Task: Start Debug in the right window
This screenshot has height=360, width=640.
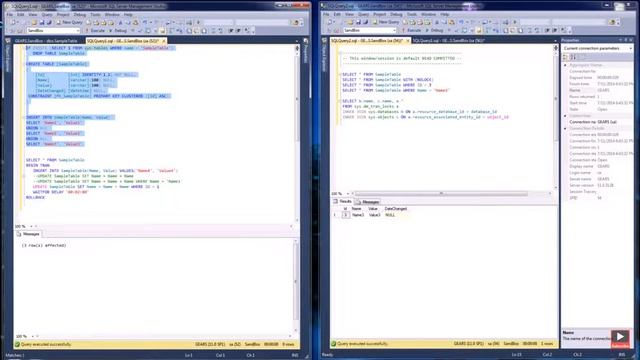Action: coord(434,30)
